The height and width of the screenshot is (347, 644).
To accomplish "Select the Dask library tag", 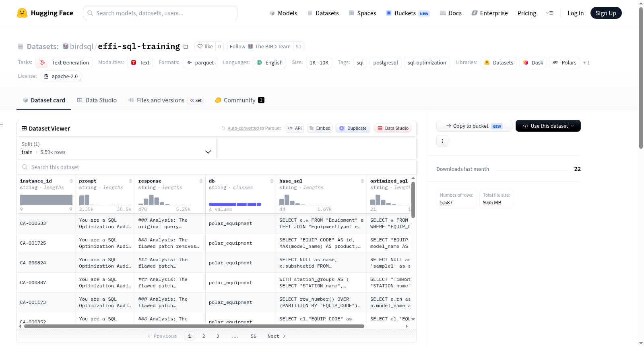I will 533,62.
